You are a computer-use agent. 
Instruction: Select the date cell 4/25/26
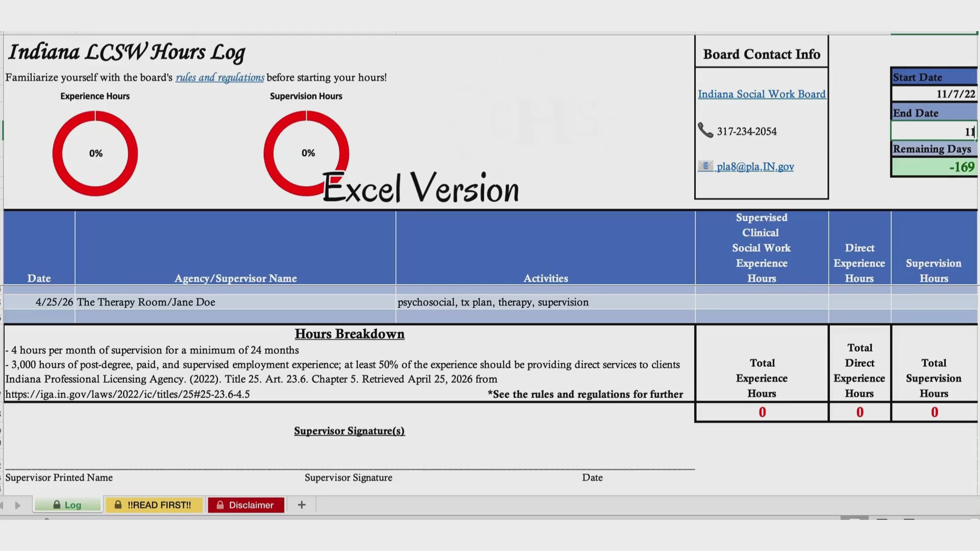tap(39, 302)
